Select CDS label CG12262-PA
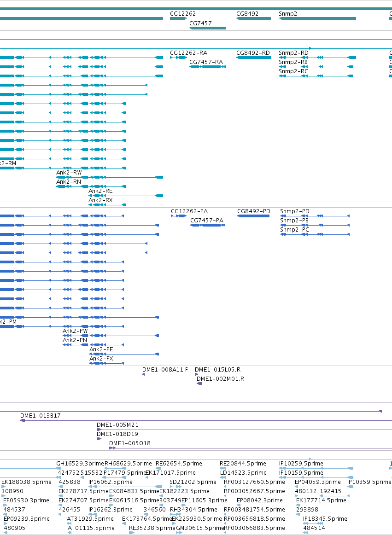392x535 pixels. (189, 211)
